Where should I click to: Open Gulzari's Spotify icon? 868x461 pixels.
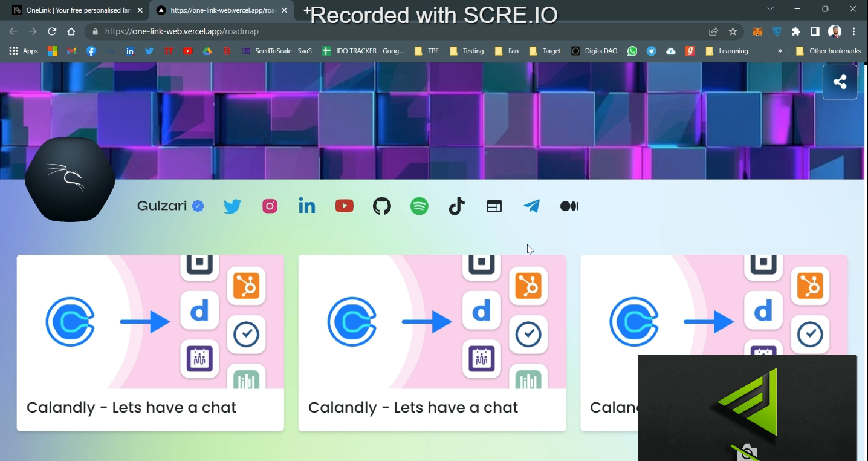(x=419, y=206)
